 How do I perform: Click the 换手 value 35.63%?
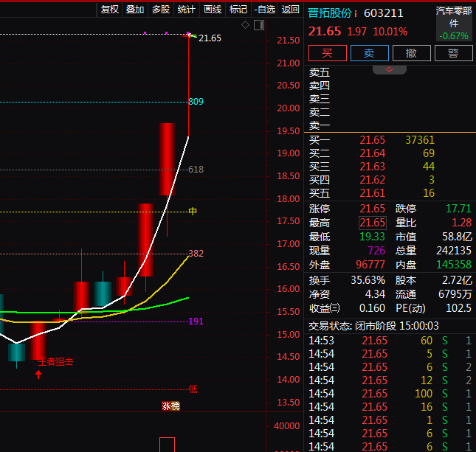368,280
